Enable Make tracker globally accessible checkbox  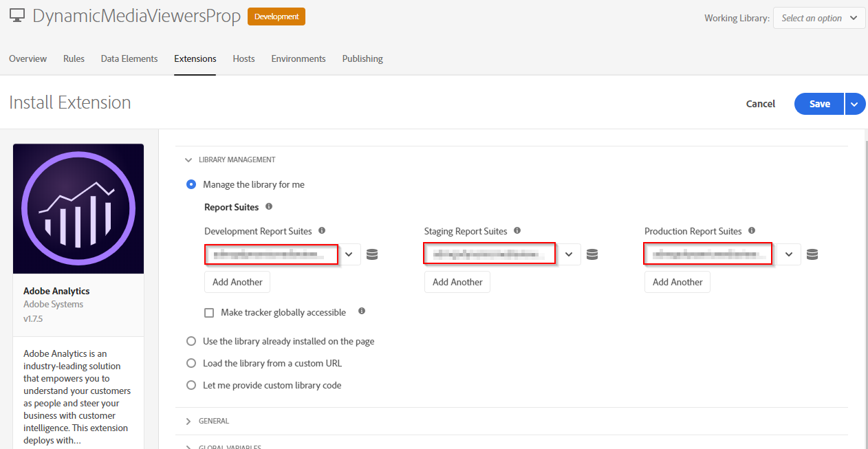point(209,313)
